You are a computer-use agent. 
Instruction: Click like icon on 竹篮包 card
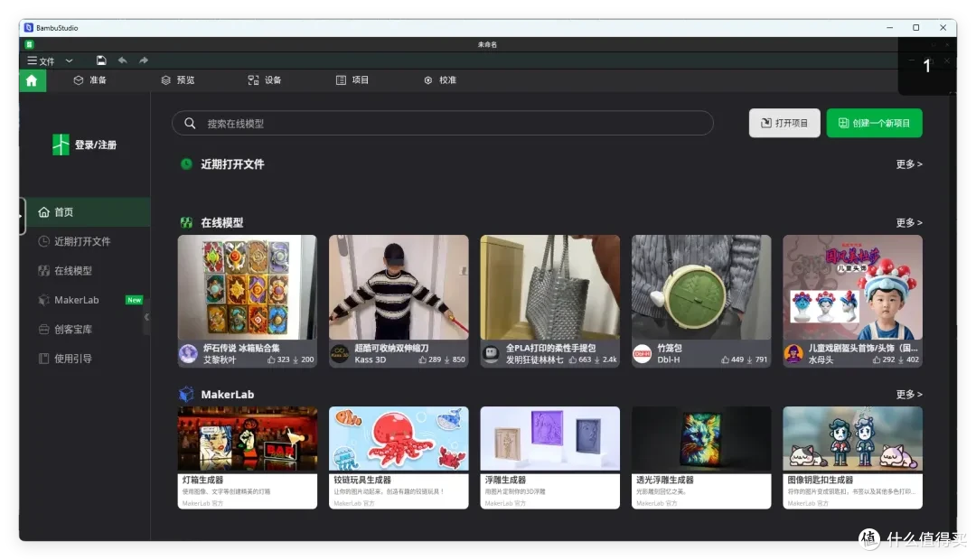[725, 359]
